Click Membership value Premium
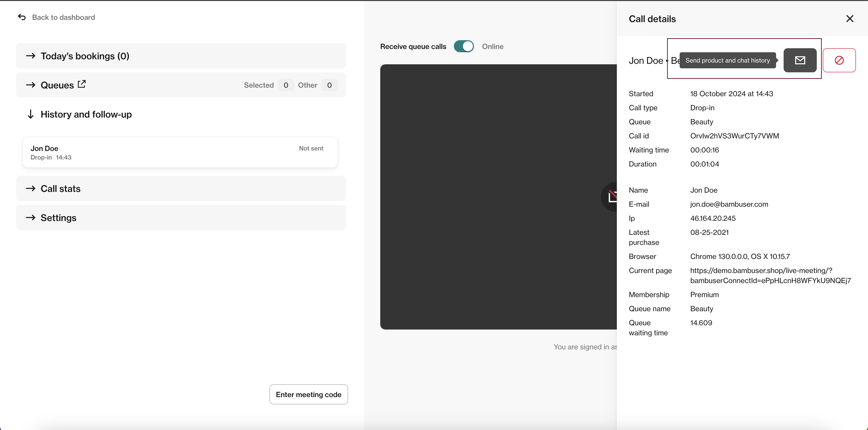 [x=704, y=295]
